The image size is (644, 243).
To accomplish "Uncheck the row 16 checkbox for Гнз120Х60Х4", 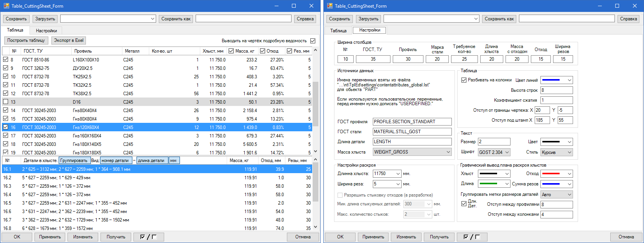I will point(6,127).
